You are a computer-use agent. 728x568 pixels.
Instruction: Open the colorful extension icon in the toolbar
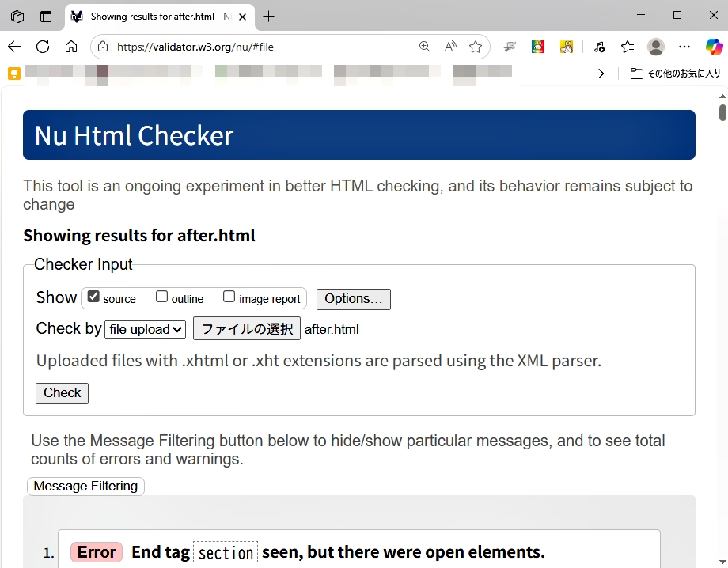pos(538,47)
